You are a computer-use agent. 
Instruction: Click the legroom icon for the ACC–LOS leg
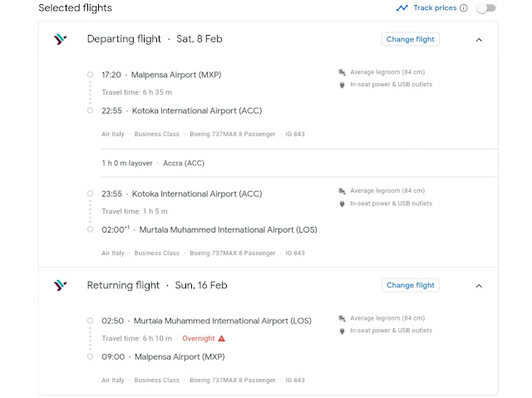pyautogui.click(x=342, y=191)
